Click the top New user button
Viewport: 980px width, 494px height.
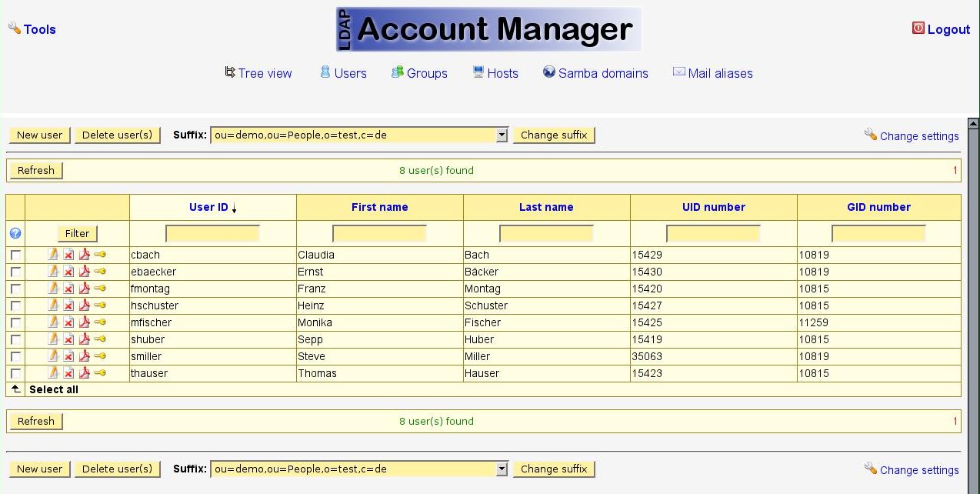pos(39,135)
